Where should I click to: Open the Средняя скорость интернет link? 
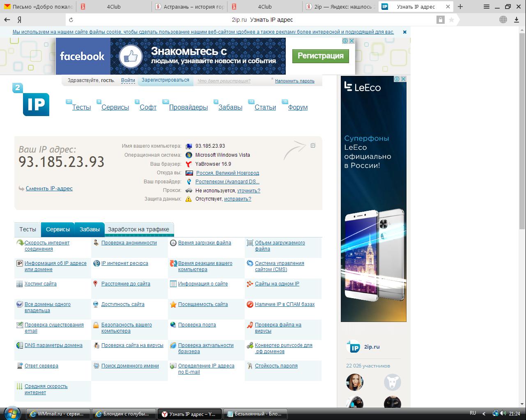coord(46,389)
